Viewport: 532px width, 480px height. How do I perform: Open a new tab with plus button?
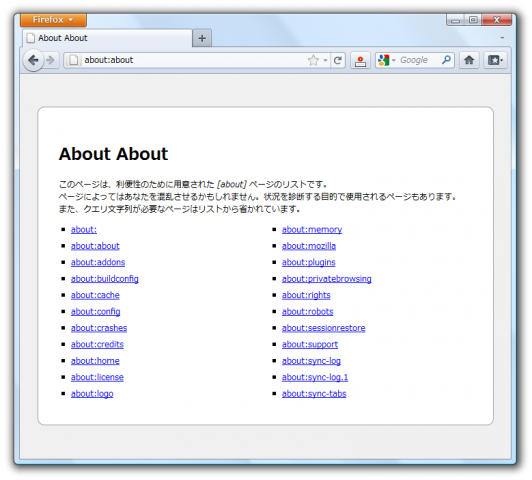[202, 38]
